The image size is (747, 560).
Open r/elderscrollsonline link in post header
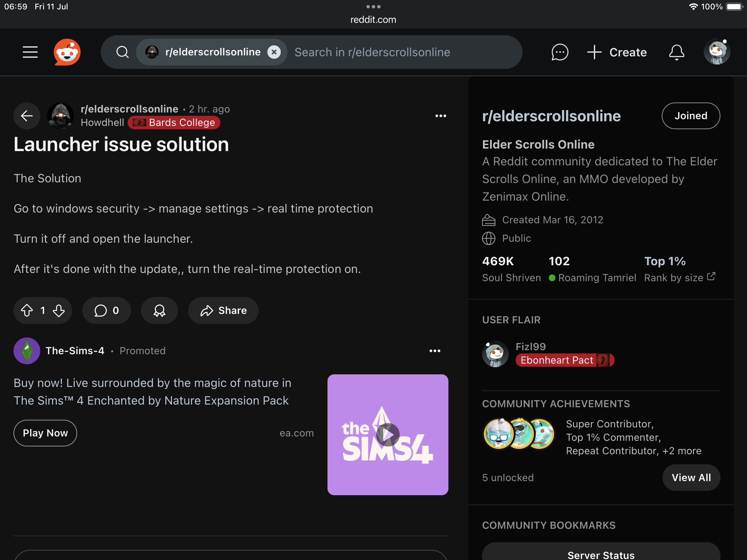(x=129, y=109)
